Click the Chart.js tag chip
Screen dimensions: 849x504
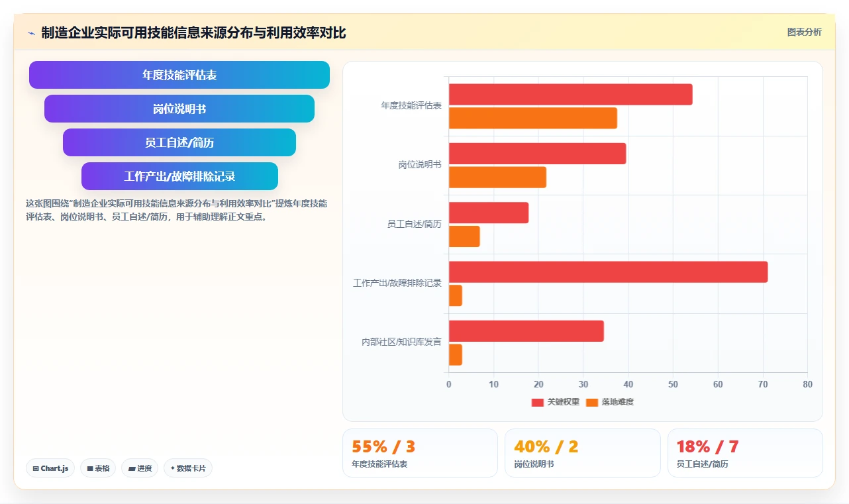(51, 468)
